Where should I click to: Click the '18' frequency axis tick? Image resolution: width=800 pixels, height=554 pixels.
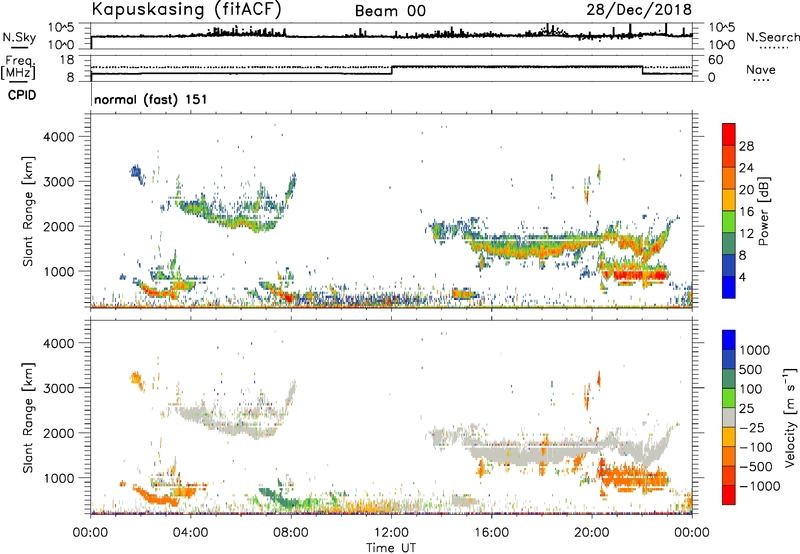67,60
